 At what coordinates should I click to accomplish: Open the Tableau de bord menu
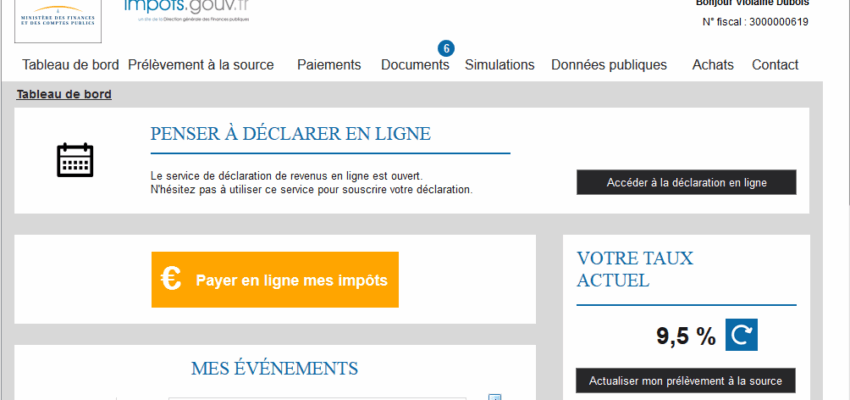70,65
